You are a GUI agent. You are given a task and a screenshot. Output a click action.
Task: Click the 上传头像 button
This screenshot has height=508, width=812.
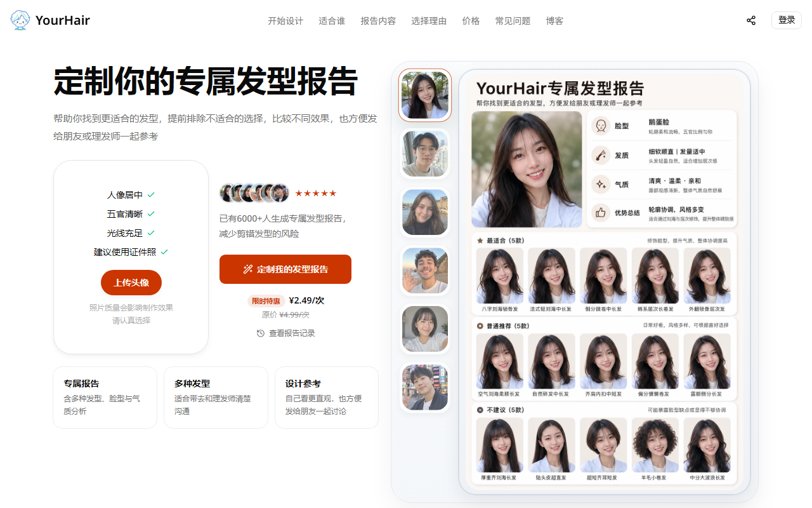pos(131,283)
